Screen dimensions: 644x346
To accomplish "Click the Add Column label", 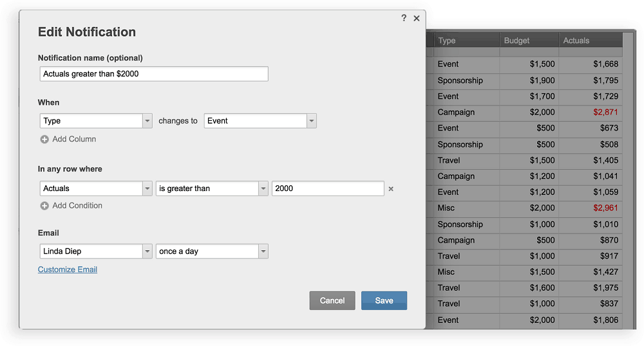I will coord(74,140).
